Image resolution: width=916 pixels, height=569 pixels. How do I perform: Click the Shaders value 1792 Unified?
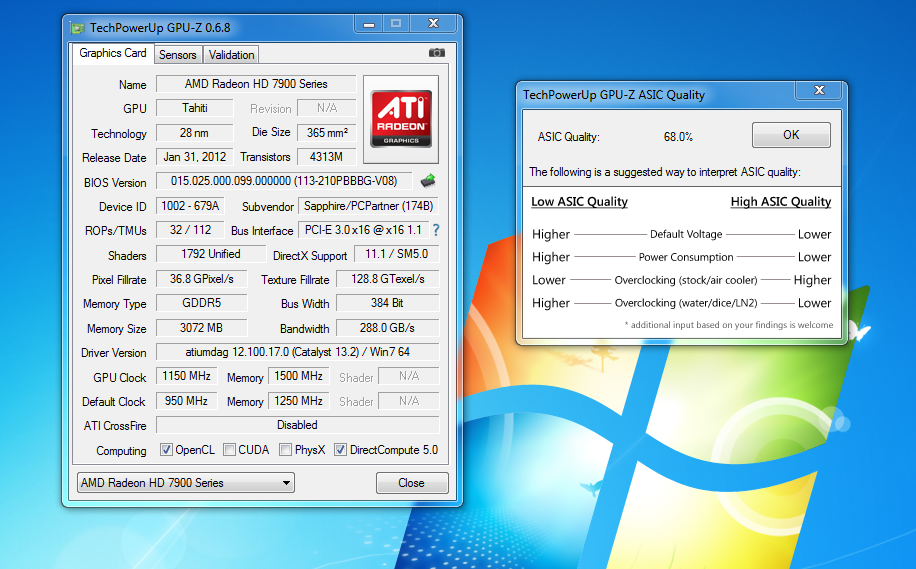(x=211, y=254)
